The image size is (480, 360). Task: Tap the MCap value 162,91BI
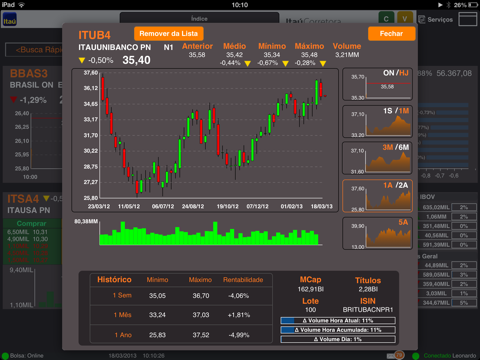(x=310, y=289)
